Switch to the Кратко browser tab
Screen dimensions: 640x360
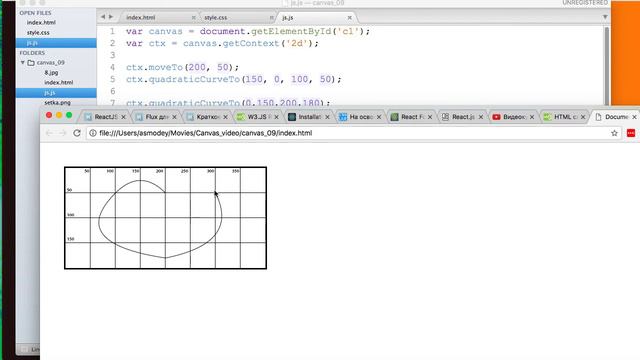[x=207, y=117]
